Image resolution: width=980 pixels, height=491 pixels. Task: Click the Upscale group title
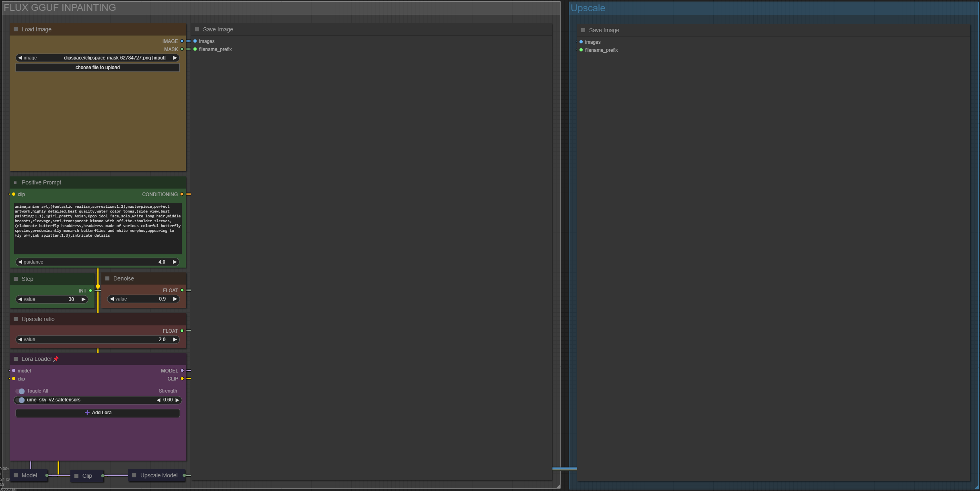(x=588, y=8)
